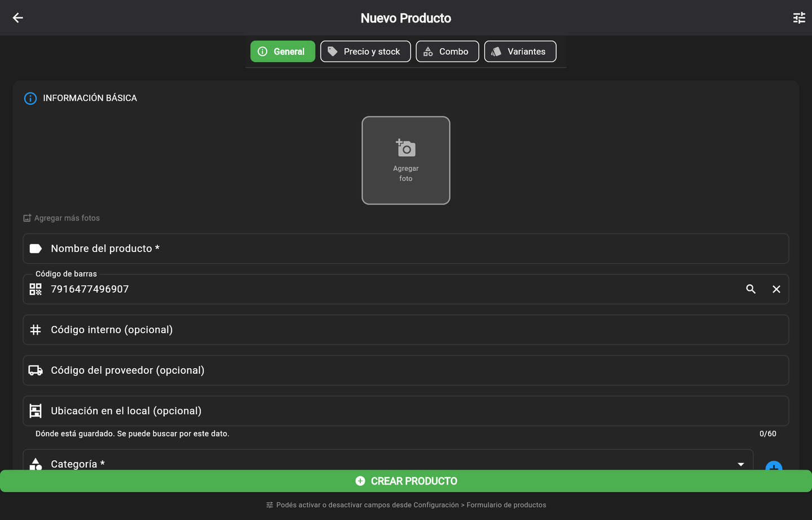
Task: Click the Código del proveedor field
Action: (405, 371)
